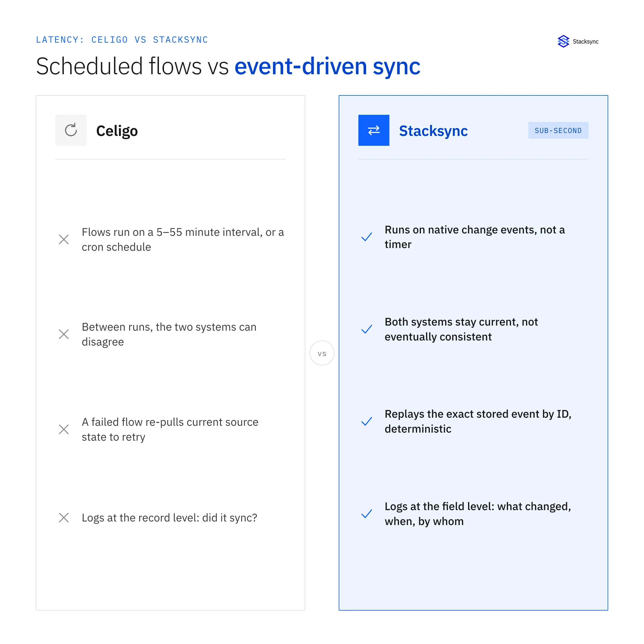Image resolution: width=644 pixels, height=644 pixels.
Task: Click 'Logs at the field level: what changed, when, by whom'
Action: [478, 514]
